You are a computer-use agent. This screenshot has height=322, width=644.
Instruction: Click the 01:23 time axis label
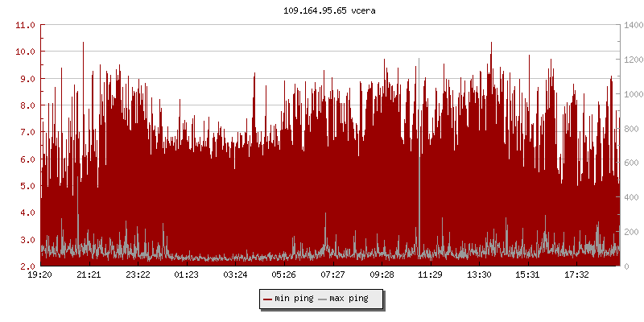coord(187,275)
